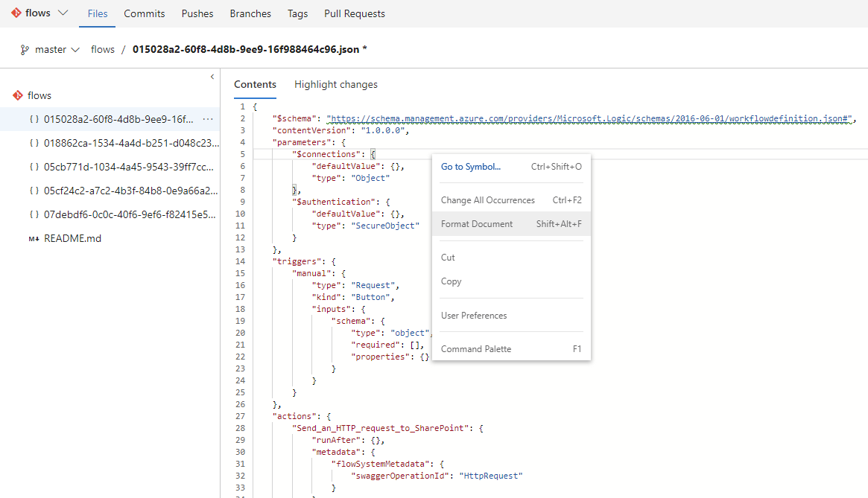Screen dimensions: 868x498
Task: Follow the schema URL link on line 2
Action: tap(589, 118)
